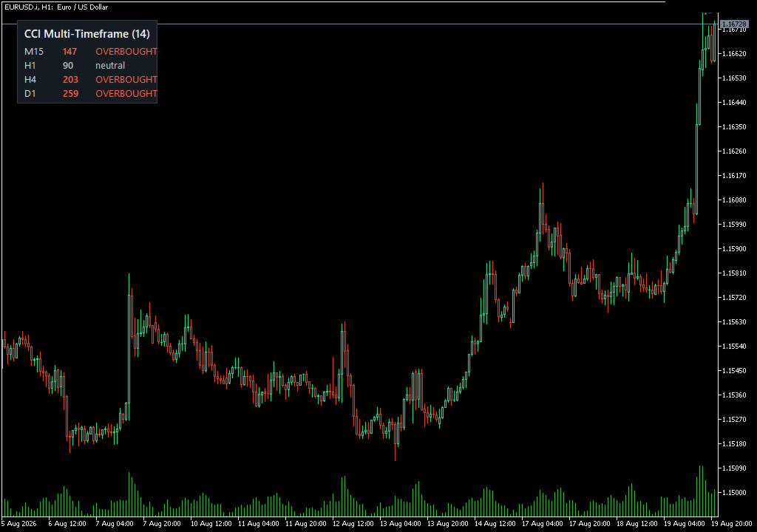Image resolution: width=757 pixels, height=532 pixels.
Task: Click price scale label 1.16260
Action: pyautogui.click(x=734, y=151)
